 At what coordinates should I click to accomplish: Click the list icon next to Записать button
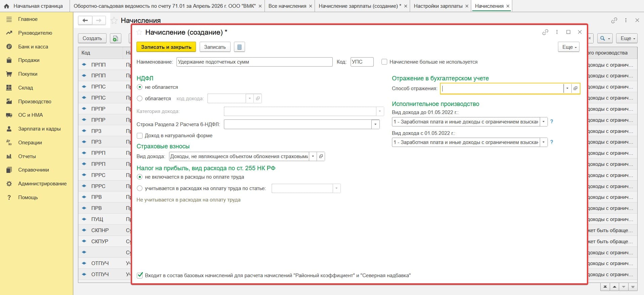(x=239, y=47)
